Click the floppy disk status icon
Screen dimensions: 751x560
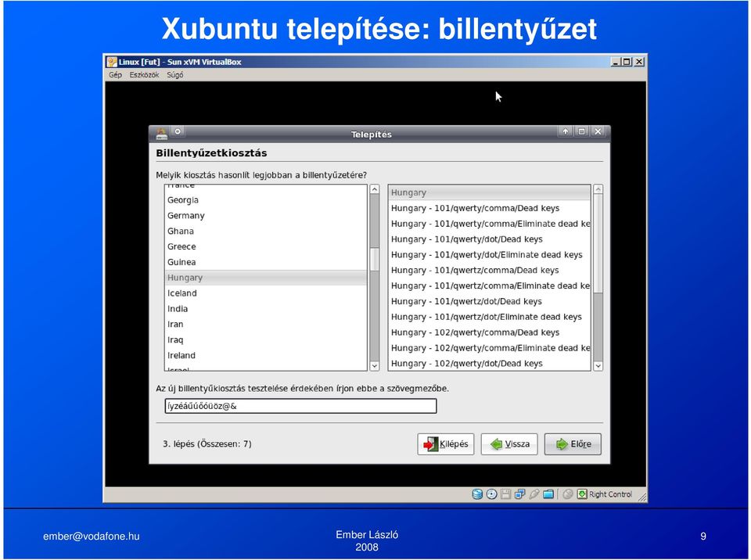pos(505,494)
